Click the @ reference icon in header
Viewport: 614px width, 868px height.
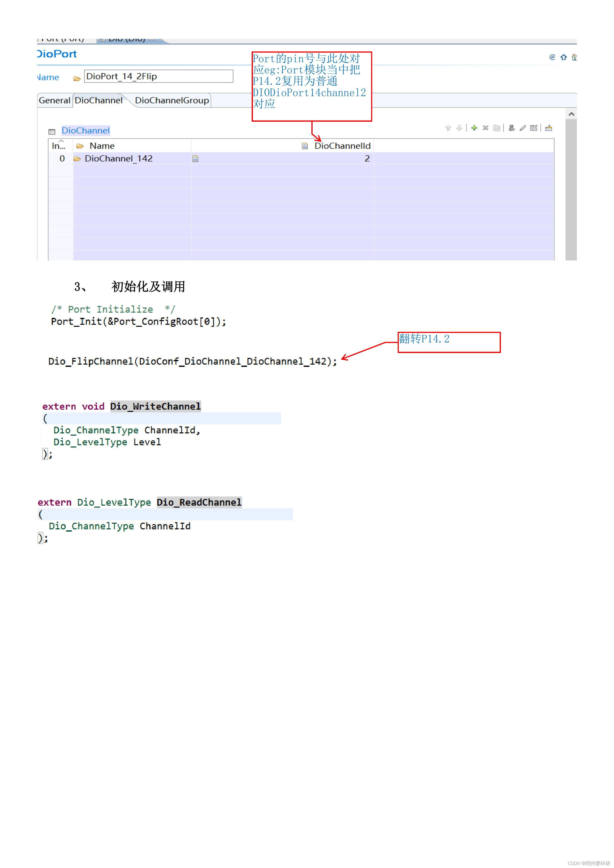pos(552,57)
